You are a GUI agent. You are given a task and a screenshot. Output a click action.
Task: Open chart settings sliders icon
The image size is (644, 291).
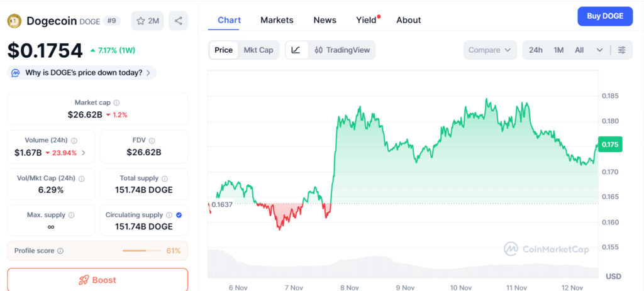621,50
